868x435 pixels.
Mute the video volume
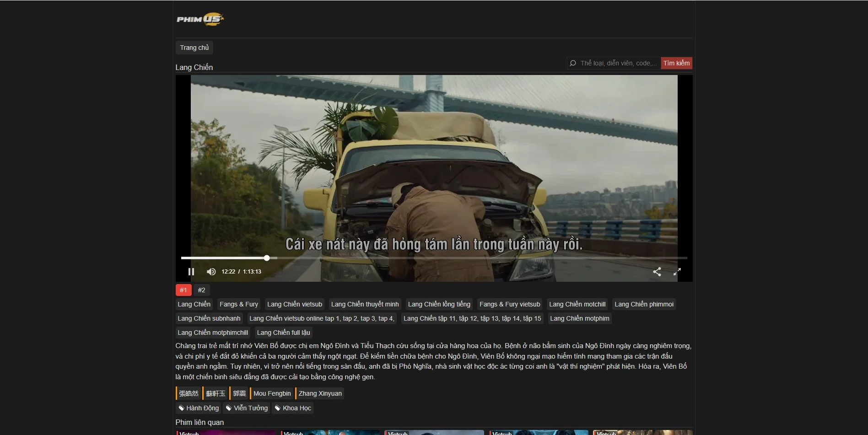(x=211, y=271)
